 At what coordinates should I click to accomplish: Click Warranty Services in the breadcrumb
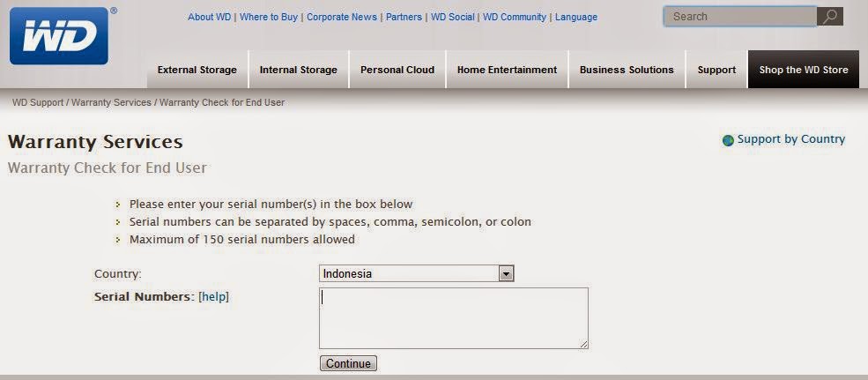(x=111, y=102)
